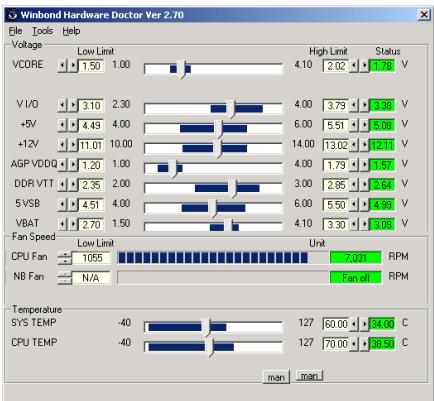Viewport: 434px width, 401px height.
Task: Increase VBAT high limit with right arrow
Action: point(364,224)
